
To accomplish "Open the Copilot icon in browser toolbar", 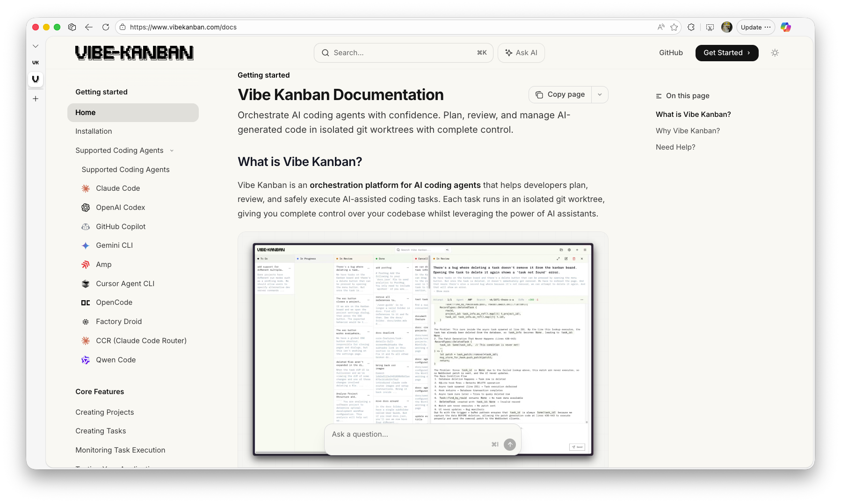I will [786, 27].
